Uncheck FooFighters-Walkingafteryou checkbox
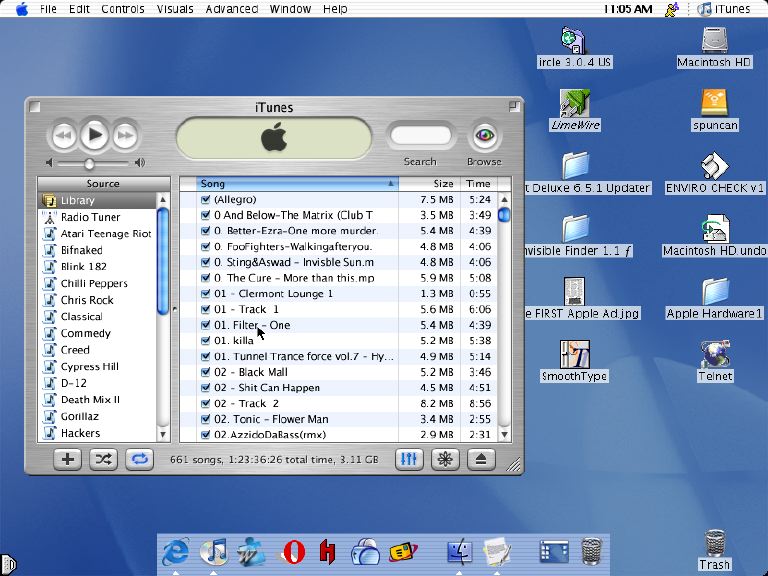The height and width of the screenshot is (576, 768). (x=206, y=246)
